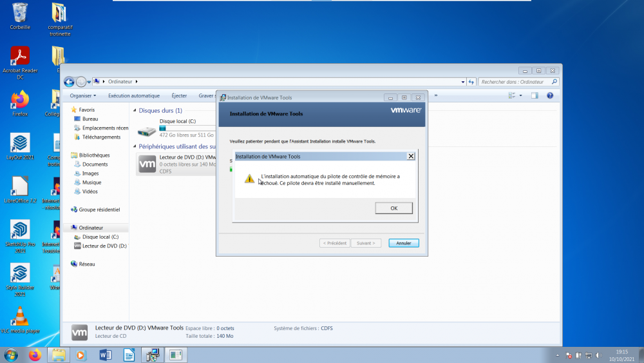Click the Action Center flag in the tray
Image resolution: width=644 pixels, height=363 pixels.
[x=569, y=355]
